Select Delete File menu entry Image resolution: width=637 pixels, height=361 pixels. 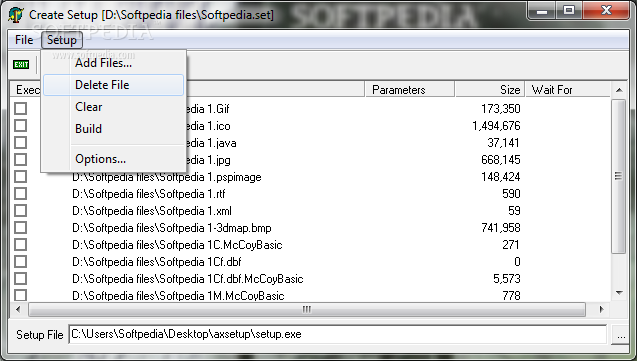(113, 85)
